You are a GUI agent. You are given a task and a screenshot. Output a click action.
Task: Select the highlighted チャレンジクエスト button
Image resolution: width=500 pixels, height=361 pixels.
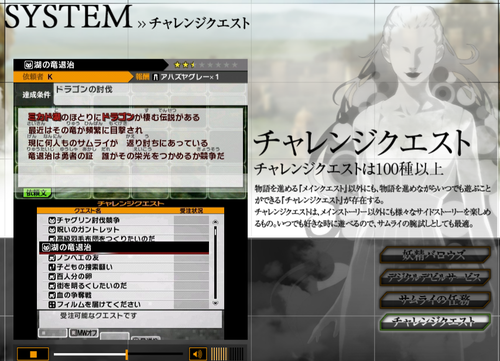[x=435, y=321]
